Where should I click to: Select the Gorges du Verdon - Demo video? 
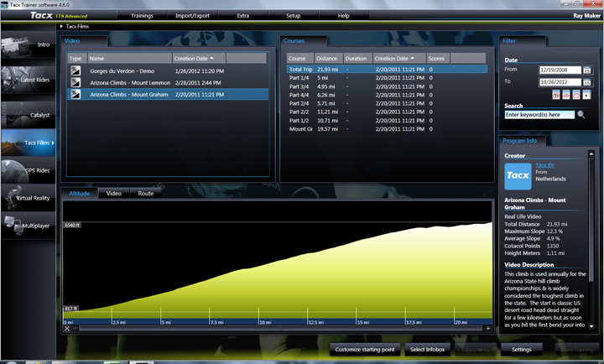coord(168,71)
